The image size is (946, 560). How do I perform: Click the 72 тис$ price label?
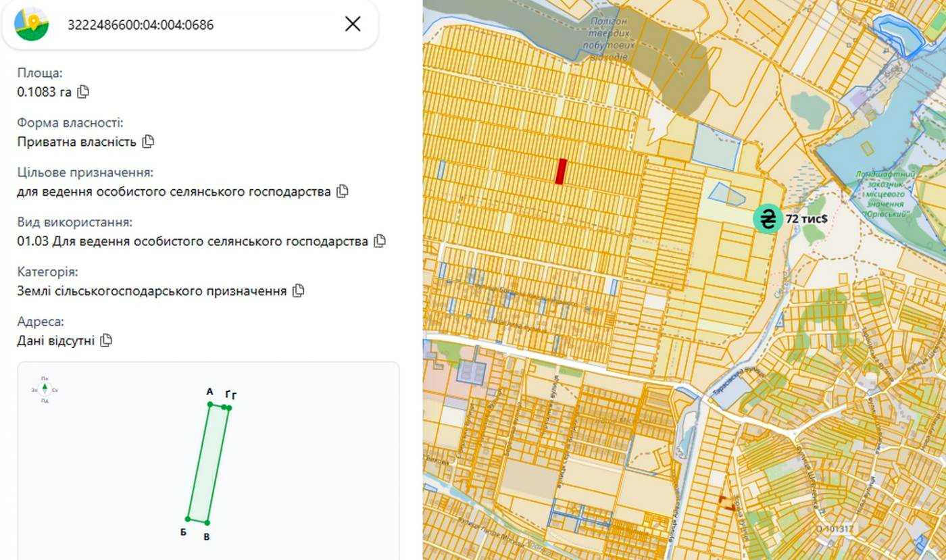pyautogui.click(x=806, y=219)
